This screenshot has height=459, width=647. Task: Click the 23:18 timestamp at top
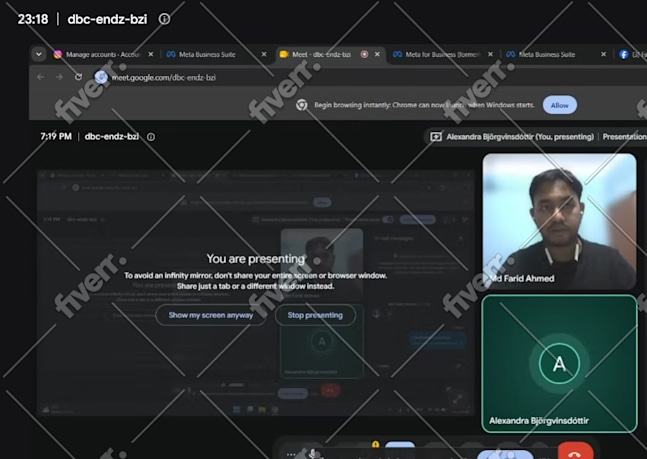(33, 19)
